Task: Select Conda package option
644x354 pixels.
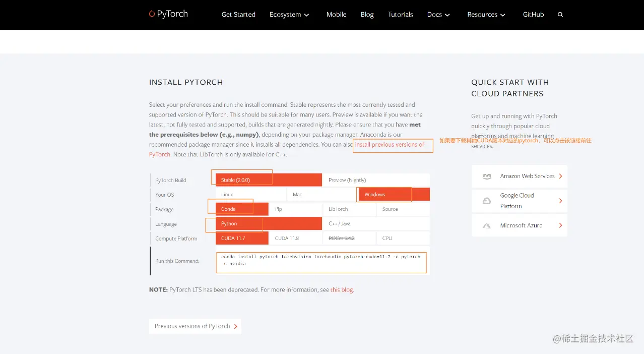Action: 242,209
